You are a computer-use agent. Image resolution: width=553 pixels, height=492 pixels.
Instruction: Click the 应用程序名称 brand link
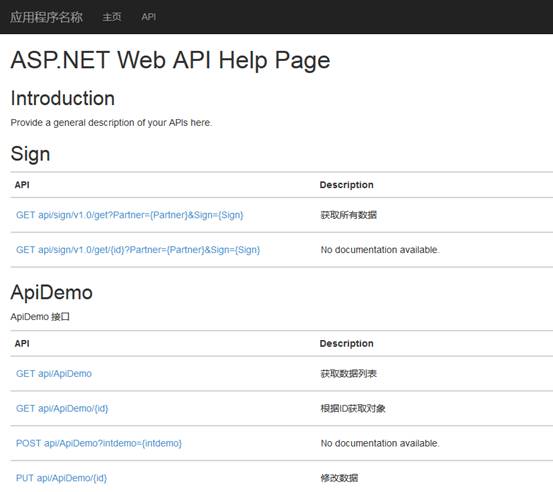pos(46,17)
